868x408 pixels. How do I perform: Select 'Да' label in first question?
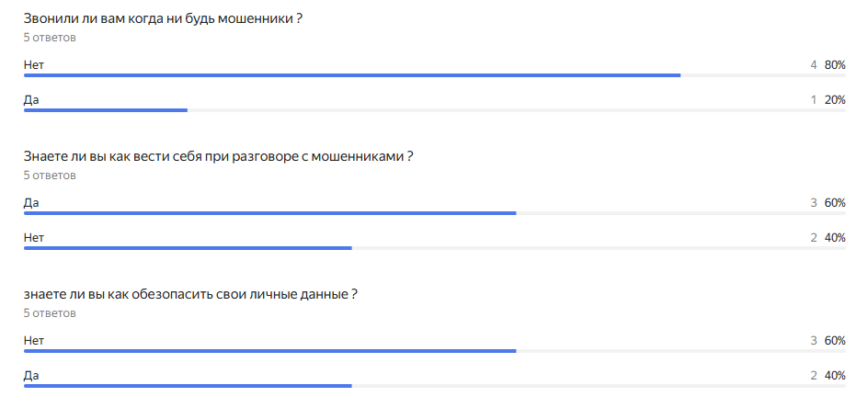point(31,99)
